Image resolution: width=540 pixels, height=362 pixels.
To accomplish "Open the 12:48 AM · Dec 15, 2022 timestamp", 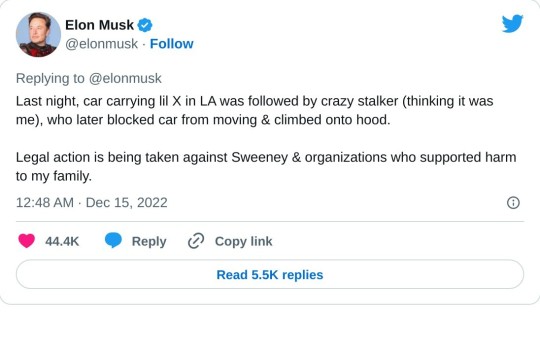I will tap(92, 203).
